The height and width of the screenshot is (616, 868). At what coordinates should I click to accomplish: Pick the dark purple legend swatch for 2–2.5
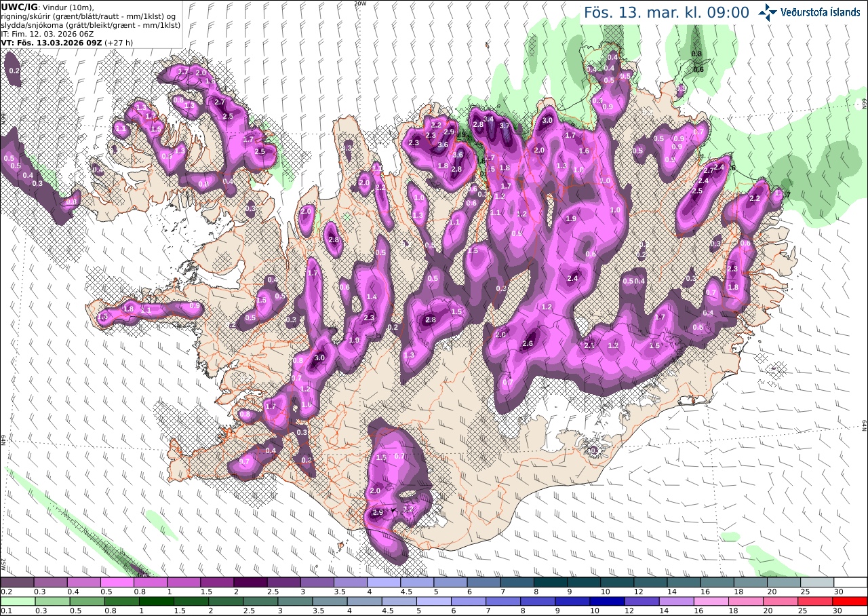click(251, 582)
